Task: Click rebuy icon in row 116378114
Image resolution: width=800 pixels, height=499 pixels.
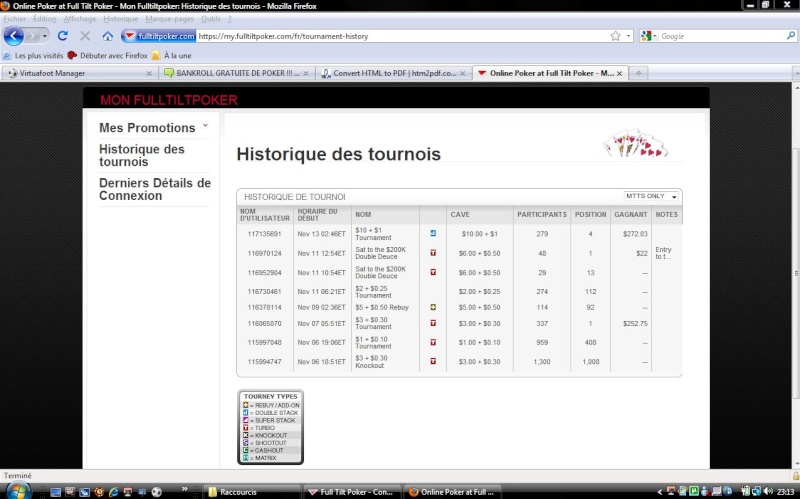Action: pyautogui.click(x=433, y=307)
